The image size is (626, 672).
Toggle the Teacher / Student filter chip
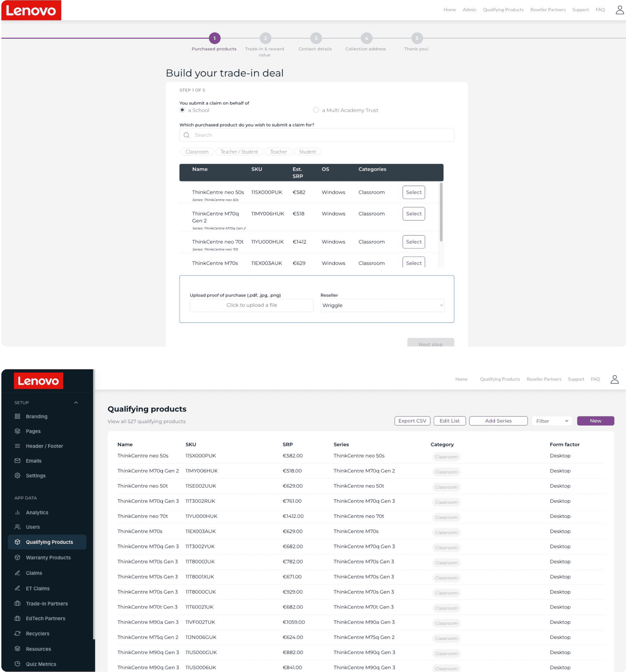point(239,152)
